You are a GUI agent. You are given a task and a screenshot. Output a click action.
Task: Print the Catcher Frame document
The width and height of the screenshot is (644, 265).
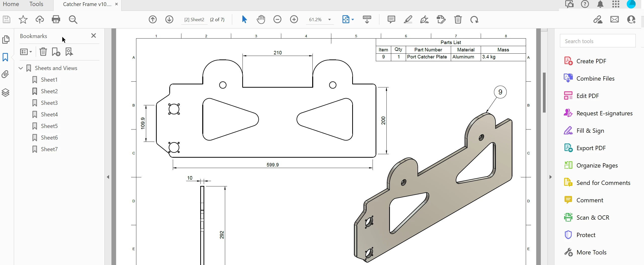(x=56, y=19)
